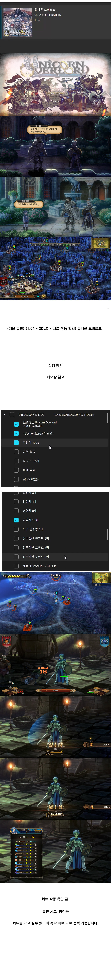The height and width of the screenshot is (980, 111).
Task: Click the 메모장 참고 text
Action: point(55,377)
